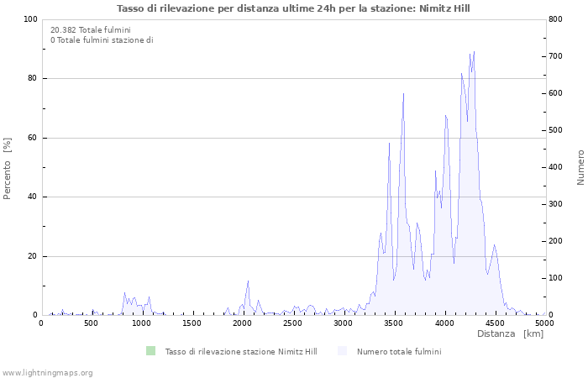Click the 'Percento [%]' axis label

[x=7, y=168]
